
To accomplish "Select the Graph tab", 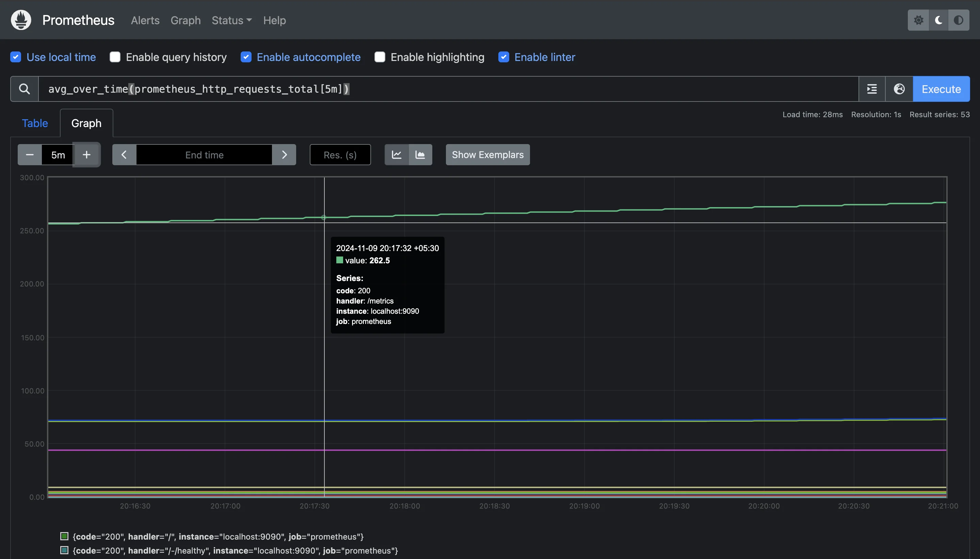I will (86, 123).
